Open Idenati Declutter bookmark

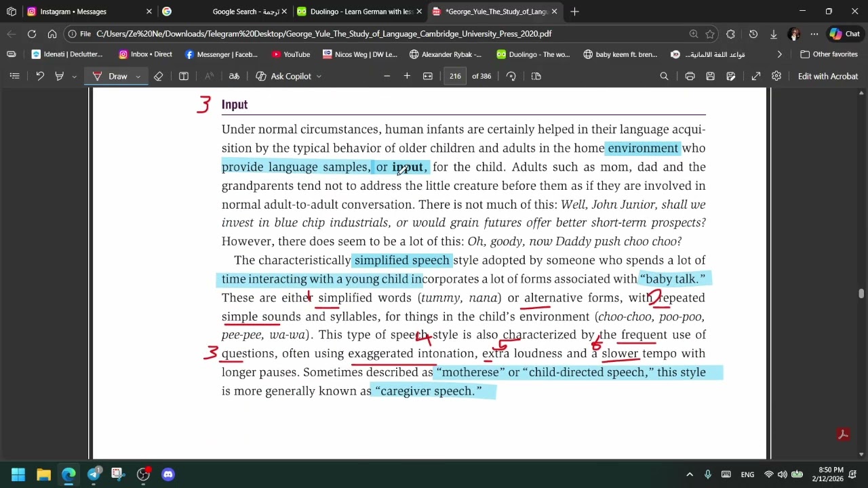point(66,54)
